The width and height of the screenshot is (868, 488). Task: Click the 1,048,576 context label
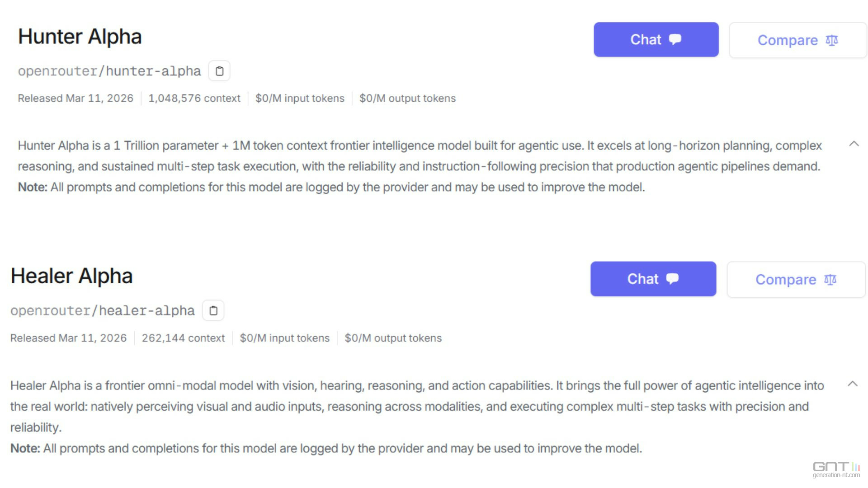point(194,99)
